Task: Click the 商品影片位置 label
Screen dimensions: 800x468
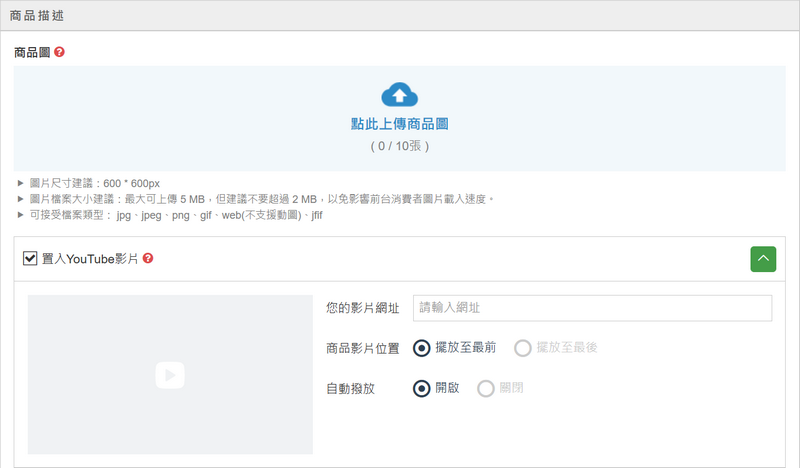Action: [x=363, y=348]
